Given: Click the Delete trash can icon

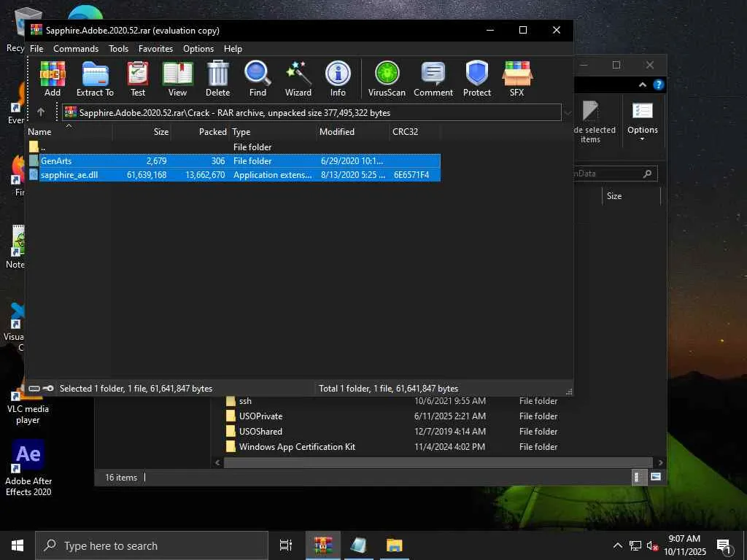Looking at the screenshot, I should (x=217, y=79).
